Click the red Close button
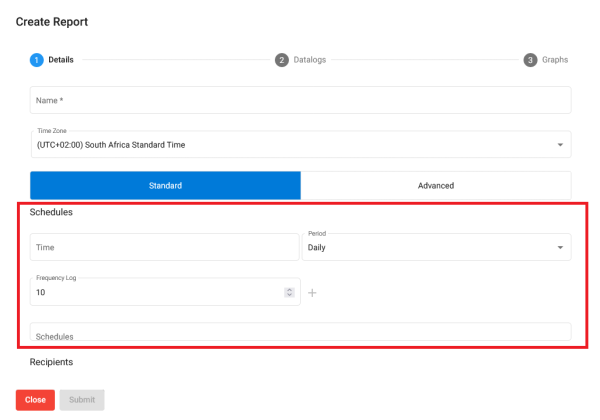Screen dimensions: 600x420 [35, 400]
